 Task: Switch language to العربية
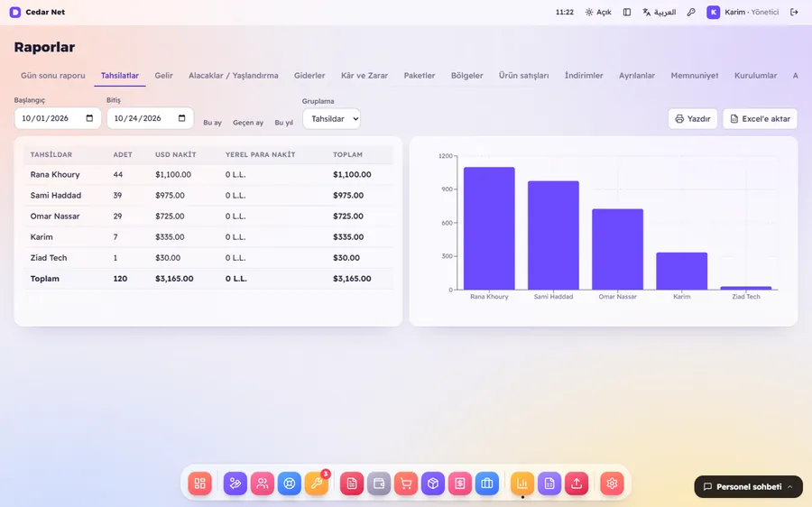660,12
